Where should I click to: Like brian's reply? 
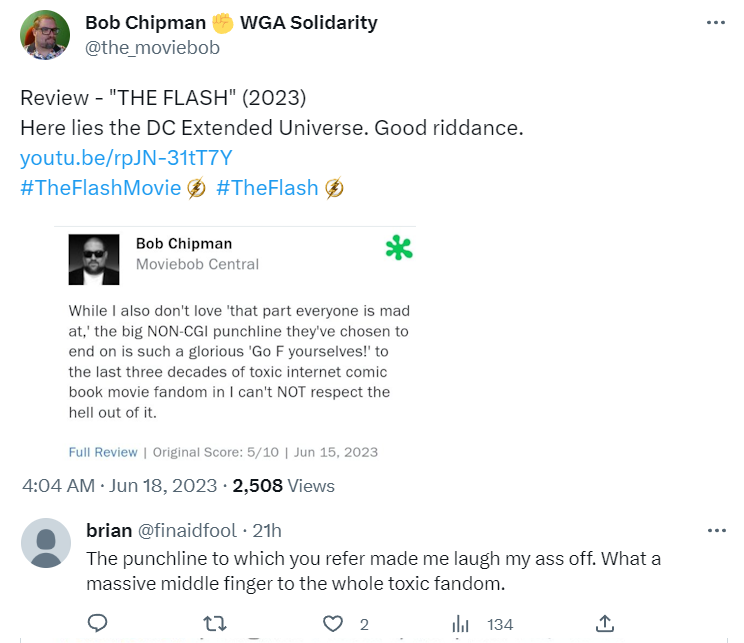pos(333,624)
